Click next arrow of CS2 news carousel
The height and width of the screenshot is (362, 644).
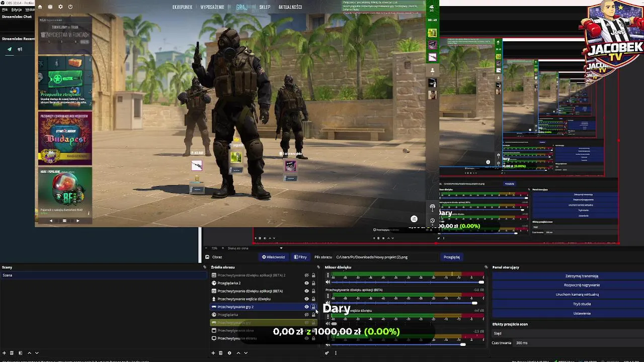coord(77,221)
